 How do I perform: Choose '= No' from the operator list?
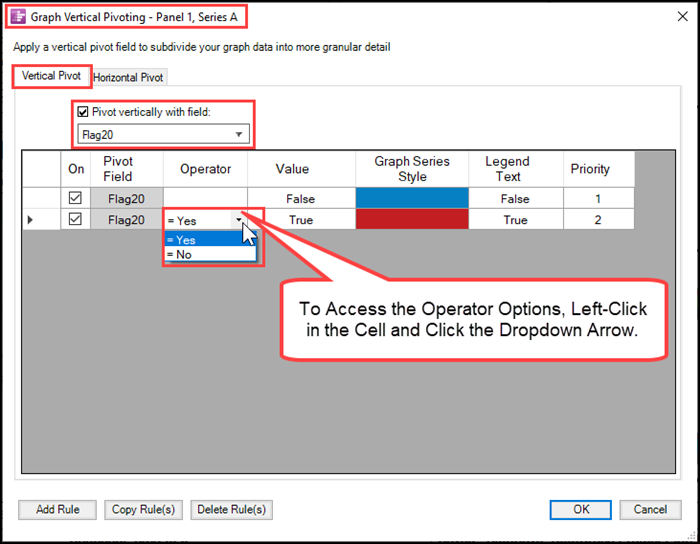click(210, 254)
